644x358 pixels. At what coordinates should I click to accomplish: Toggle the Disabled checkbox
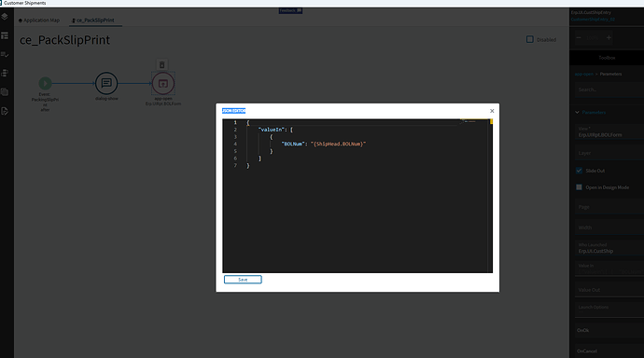[x=530, y=39]
